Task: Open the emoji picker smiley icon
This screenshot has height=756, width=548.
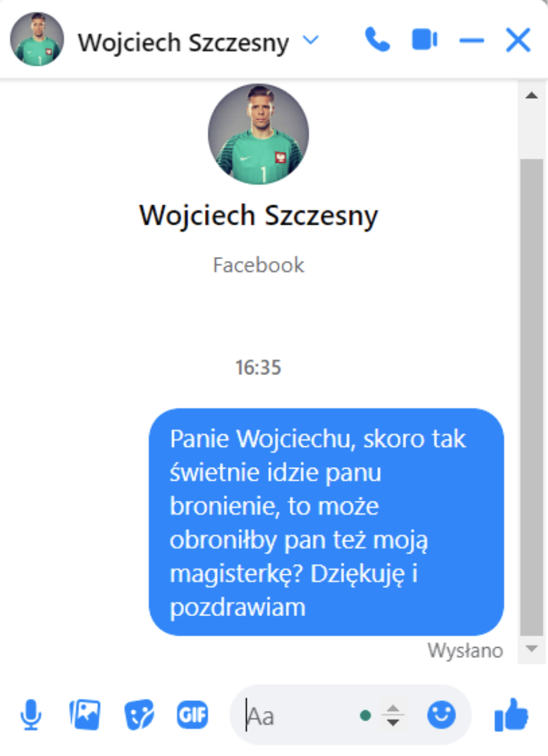Action: (441, 715)
